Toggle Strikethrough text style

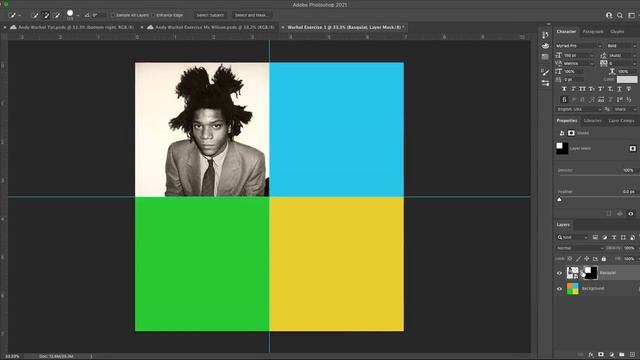click(629, 89)
